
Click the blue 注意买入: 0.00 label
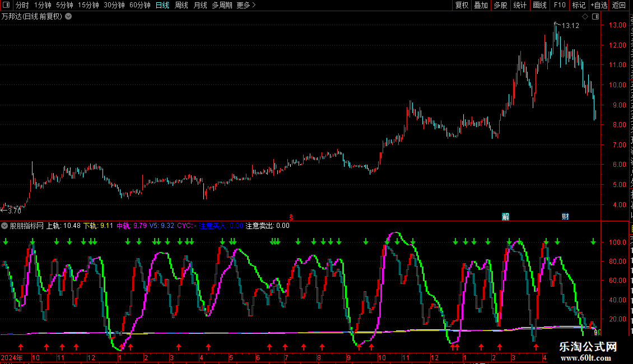pos(221,226)
